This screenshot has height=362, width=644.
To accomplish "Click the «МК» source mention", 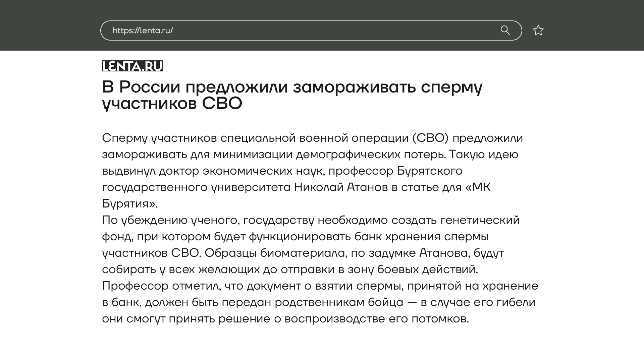I will [481, 187].
